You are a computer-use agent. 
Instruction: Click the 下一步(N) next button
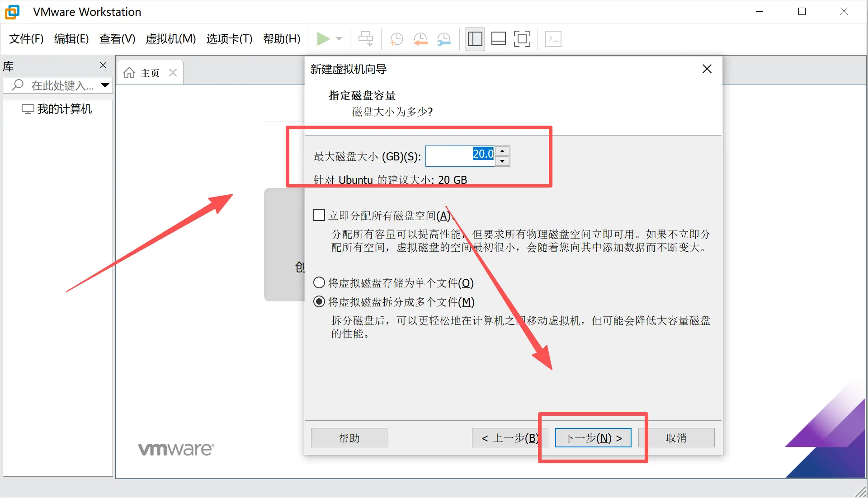point(593,437)
